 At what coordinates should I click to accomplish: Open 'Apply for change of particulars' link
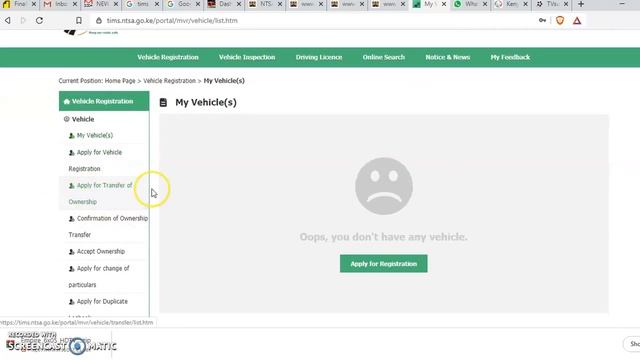99,276
